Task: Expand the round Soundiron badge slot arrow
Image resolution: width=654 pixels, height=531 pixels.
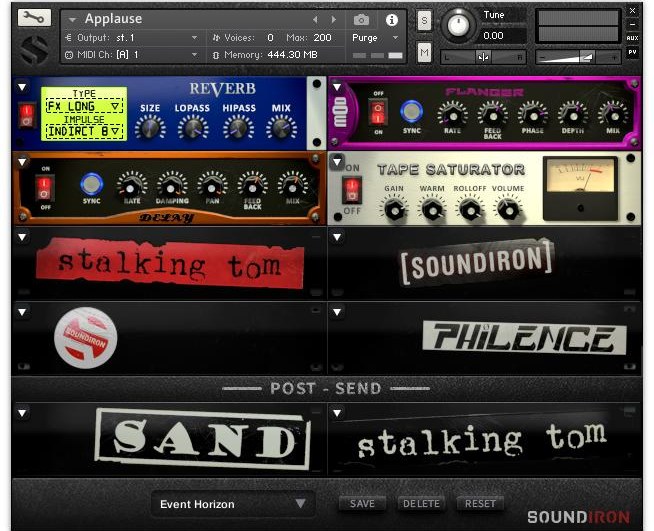Action: coord(22,312)
